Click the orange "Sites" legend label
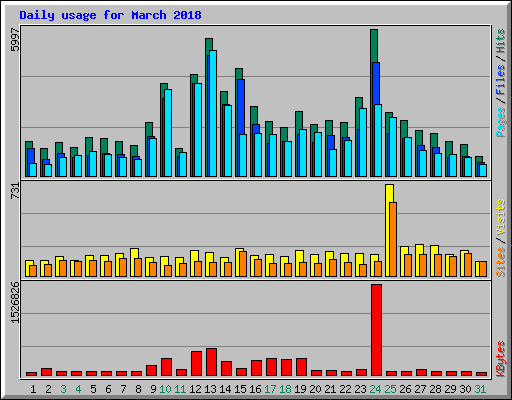Viewport: 512px width, 400px height. point(500,262)
